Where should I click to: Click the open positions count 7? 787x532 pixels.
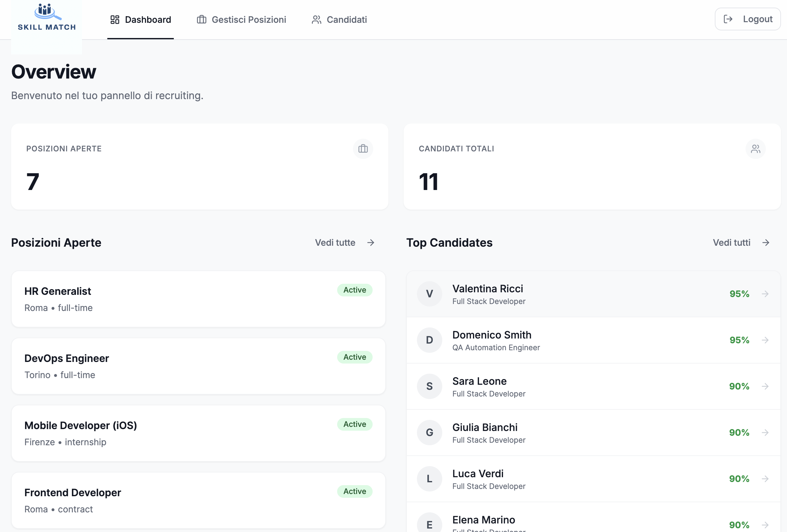pyautogui.click(x=33, y=181)
